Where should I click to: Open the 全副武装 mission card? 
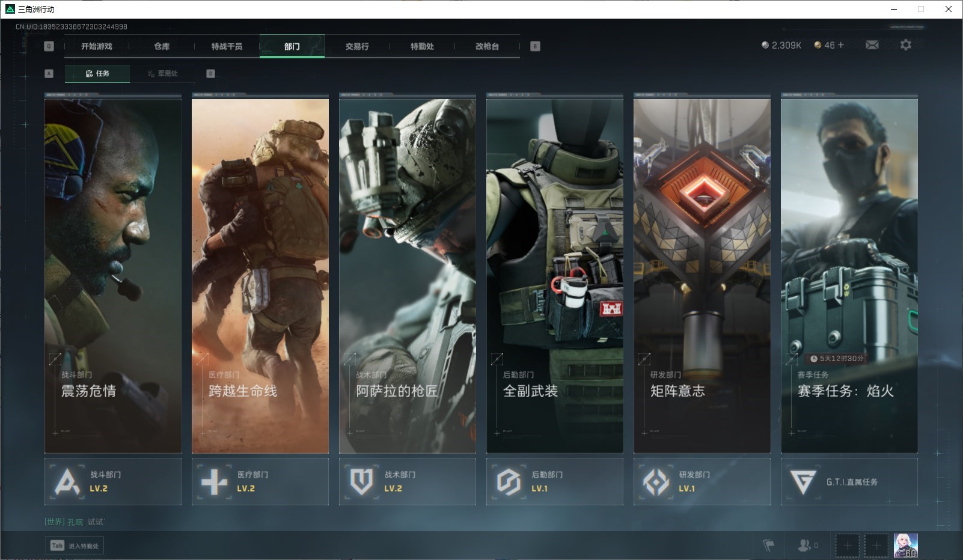pos(555,275)
